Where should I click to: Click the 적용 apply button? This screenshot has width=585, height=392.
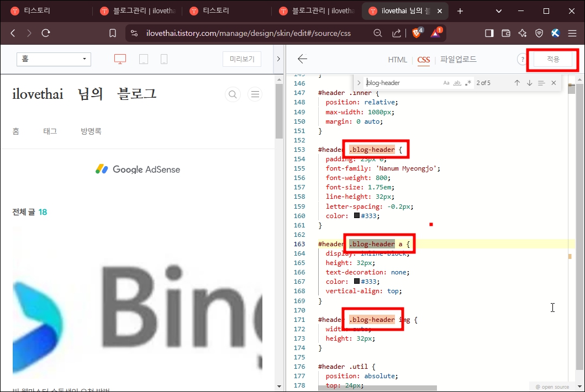tap(552, 59)
